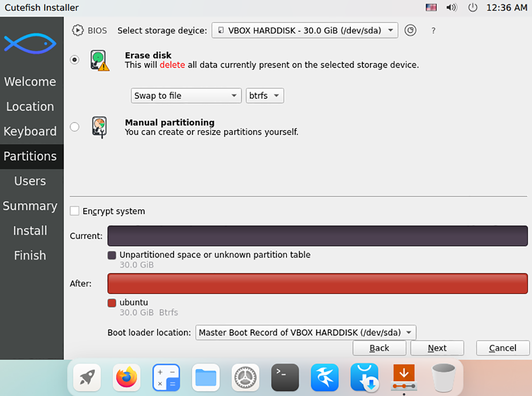The image size is (532, 396).
Task: Enable the Encrypt system checkbox
Action: tap(75, 211)
